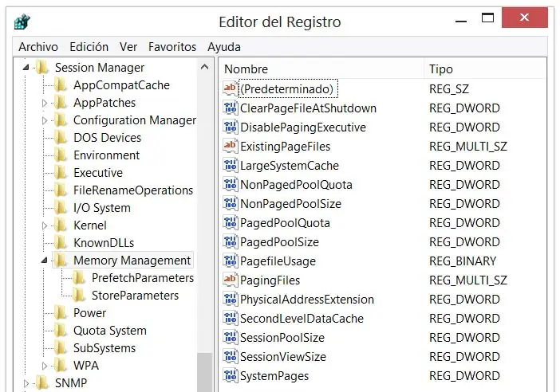Click the icon of SecondLevelDataCache
The height and width of the screenshot is (392, 560).
click(x=231, y=318)
